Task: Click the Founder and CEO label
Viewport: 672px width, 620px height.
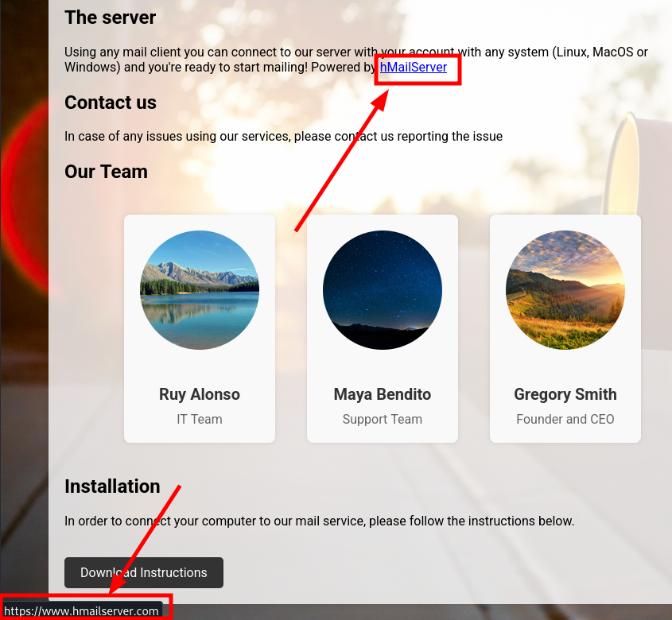Action: [x=565, y=419]
